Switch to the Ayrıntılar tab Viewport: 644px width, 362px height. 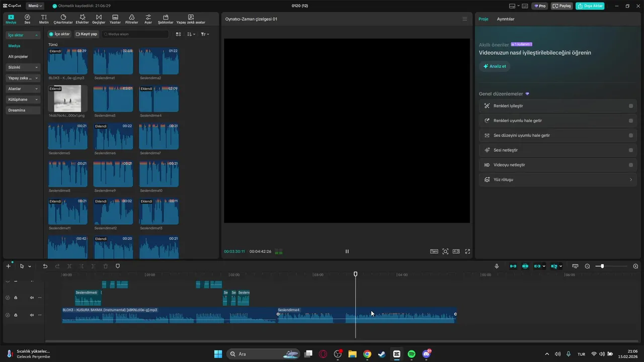506,19
